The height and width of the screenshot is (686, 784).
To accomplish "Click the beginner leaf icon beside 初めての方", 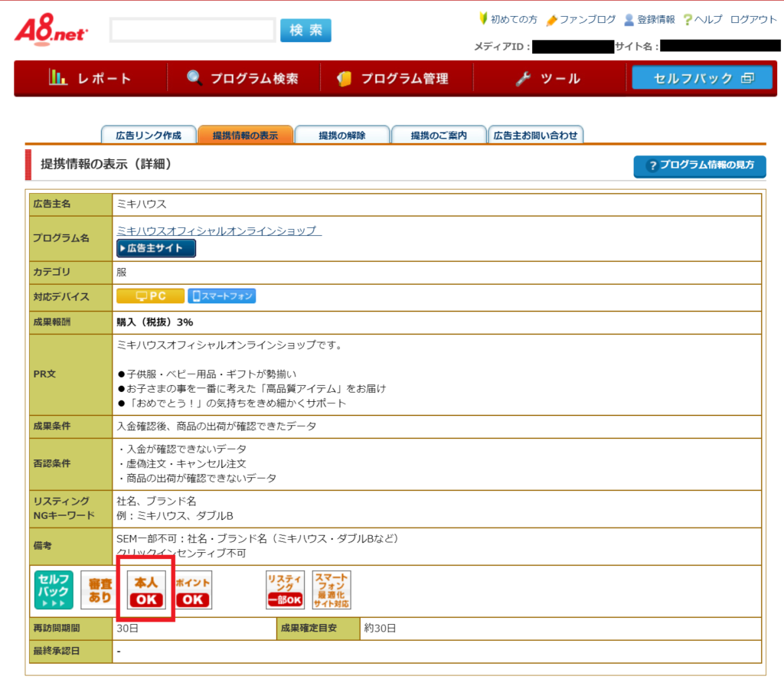I will (x=483, y=18).
